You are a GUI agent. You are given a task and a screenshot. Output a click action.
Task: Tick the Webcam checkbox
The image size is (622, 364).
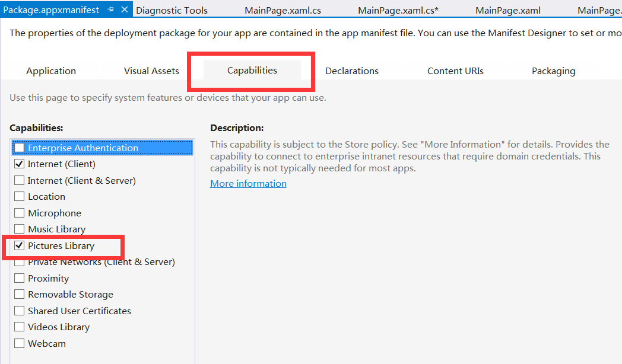tap(20, 343)
